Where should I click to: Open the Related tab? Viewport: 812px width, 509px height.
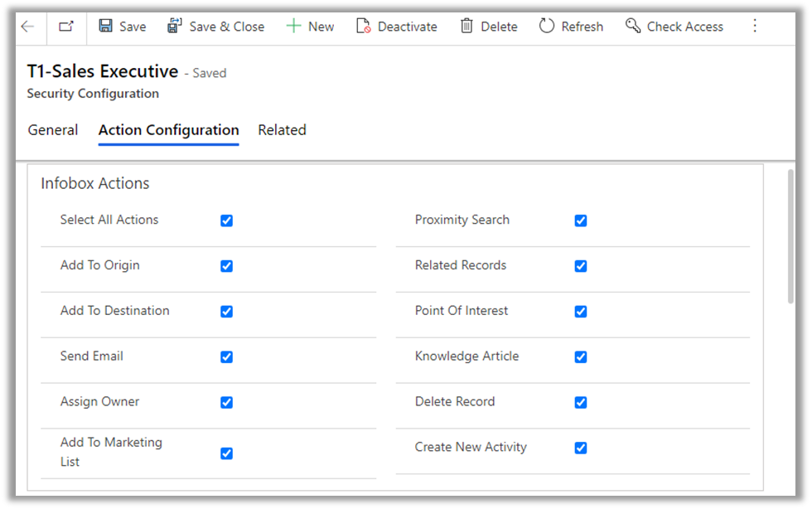282,130
